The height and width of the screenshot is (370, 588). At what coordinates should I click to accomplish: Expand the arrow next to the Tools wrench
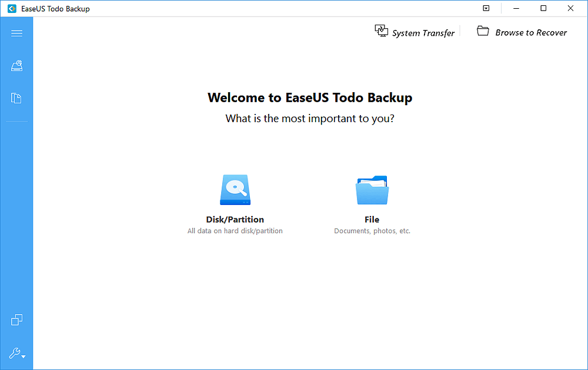click(22, 356)
